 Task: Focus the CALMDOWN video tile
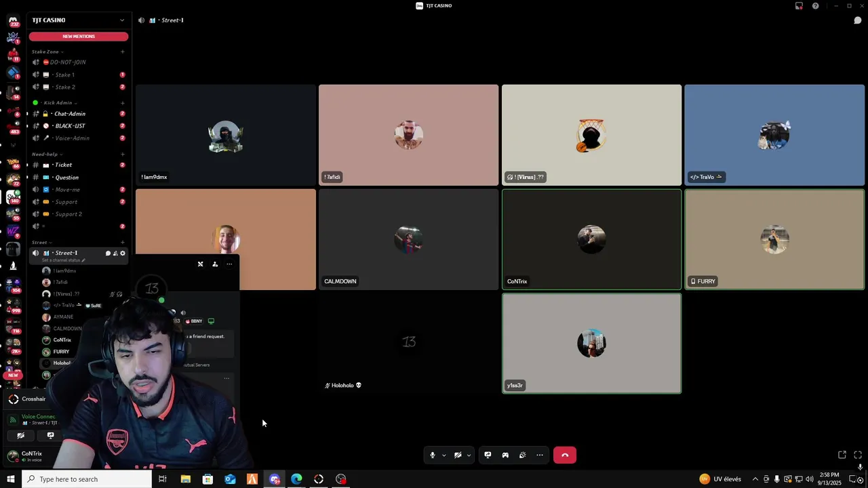coord(409,239)
